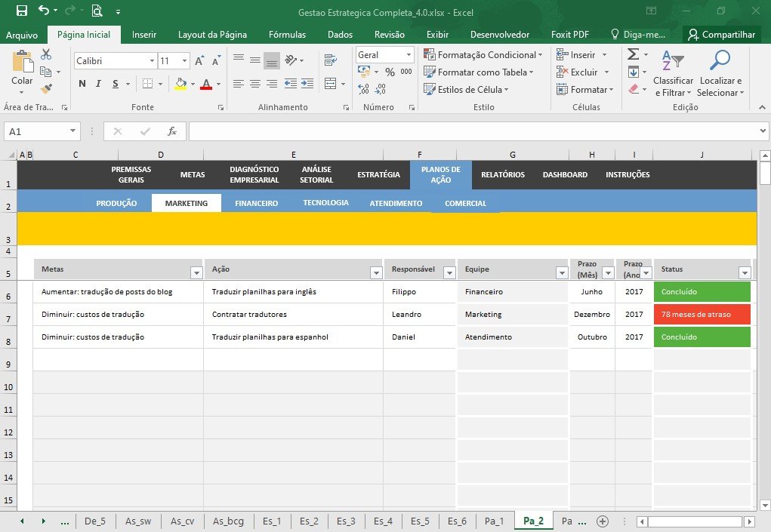Open Localizar e Selecionar magnifier icon
The height and width of the screenshot is (532, 771).
[720, 60]
